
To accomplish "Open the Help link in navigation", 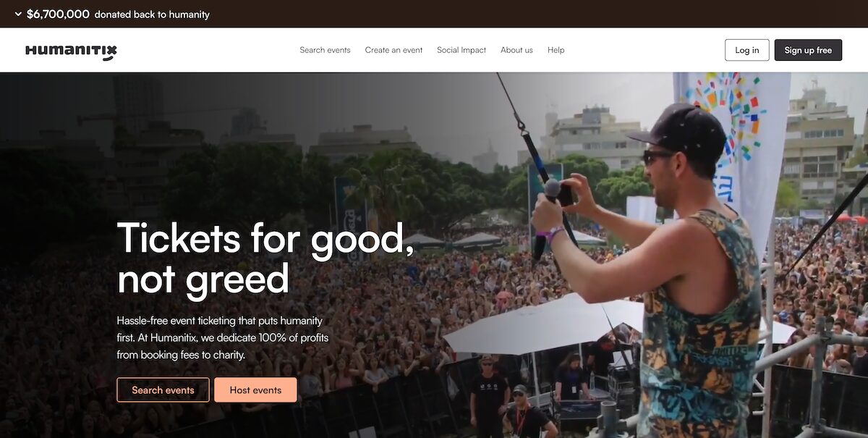I will [x=556, y=50].
